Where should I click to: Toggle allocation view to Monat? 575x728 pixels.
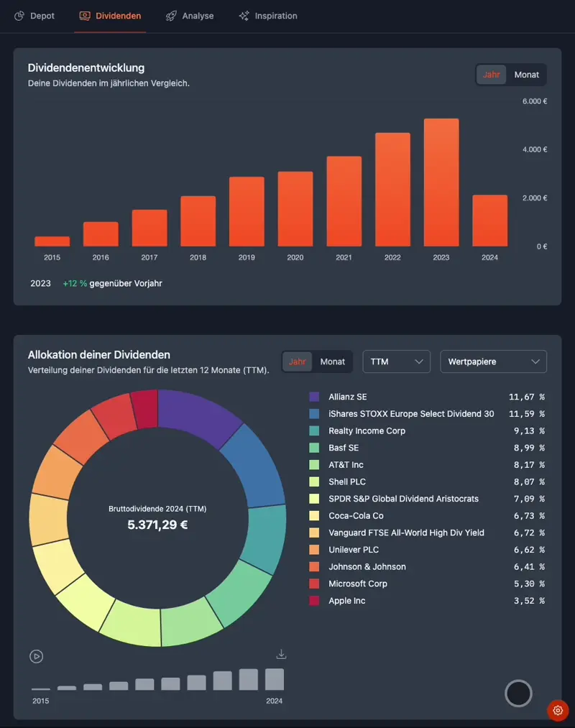(x=332, y=361)
